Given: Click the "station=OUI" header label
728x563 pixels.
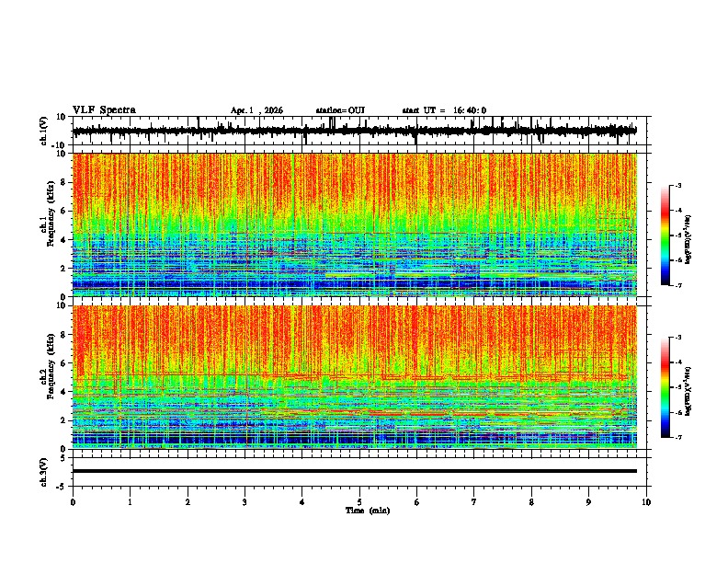Looking at the screenshot, I should click(340, 110).
